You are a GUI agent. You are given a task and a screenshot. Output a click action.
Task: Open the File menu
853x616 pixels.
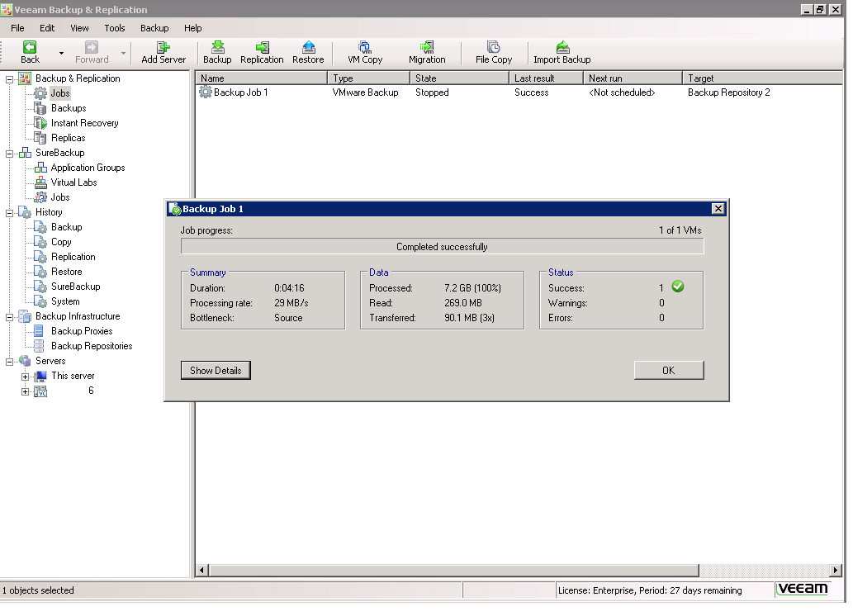coord(17,28)
